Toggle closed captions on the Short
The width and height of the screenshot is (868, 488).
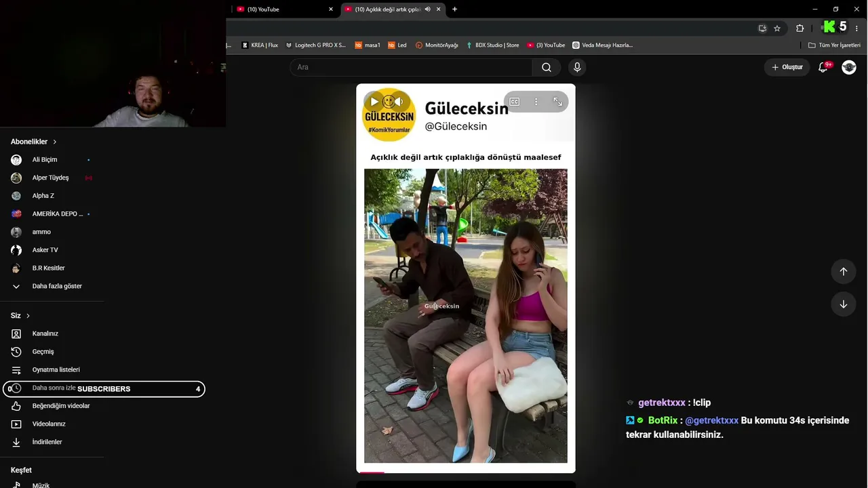(515, 102)
